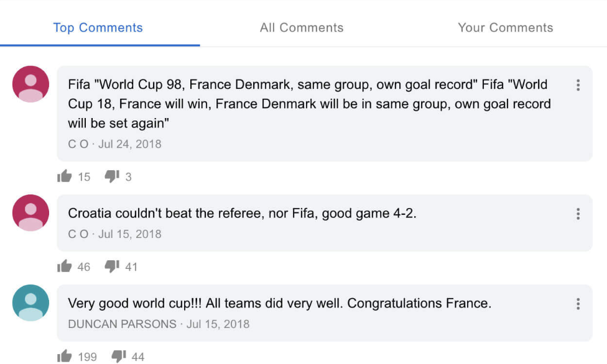Select the Top Comments tab
Image resolution: width=607 pixels, height=364 pixels.
click(98, 27)
